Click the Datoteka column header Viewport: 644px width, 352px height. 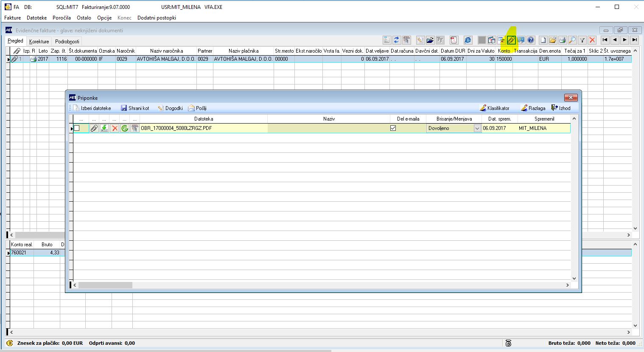204,119
